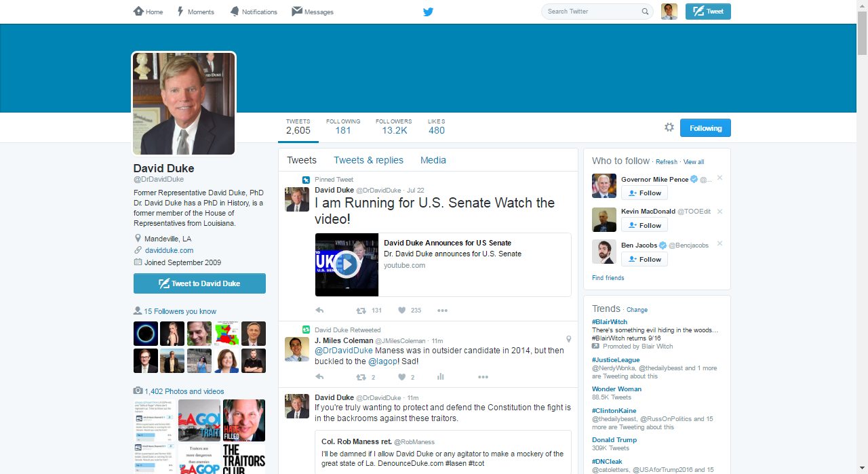Open Col. Rob Maness quoted tweet
Viewport: 868px width, 474px height.
click(443, 452)
